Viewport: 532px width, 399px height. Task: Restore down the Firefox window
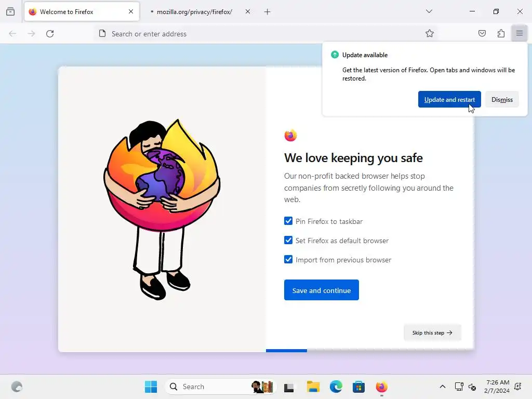[x=496, y=11]
